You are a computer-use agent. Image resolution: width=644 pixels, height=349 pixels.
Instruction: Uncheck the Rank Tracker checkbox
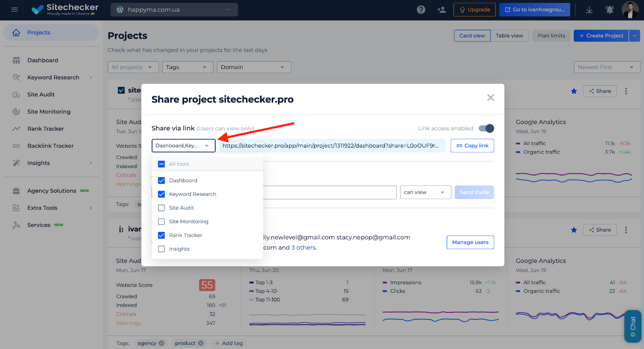tap(161, 235)
